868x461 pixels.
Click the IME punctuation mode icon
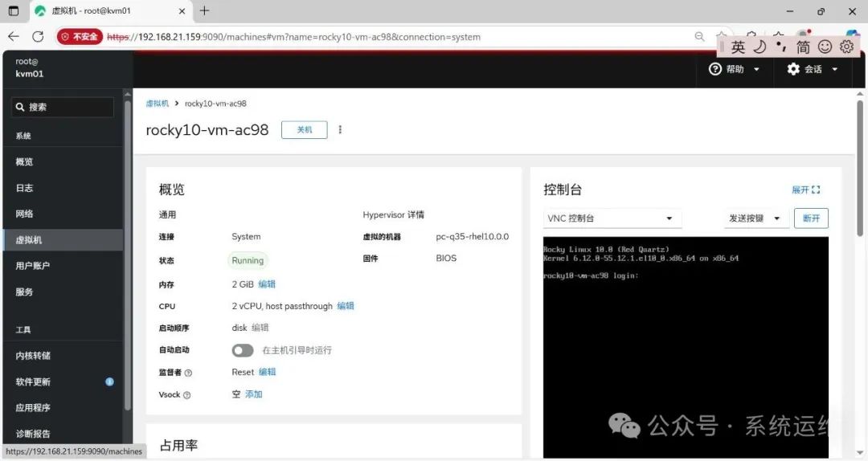[x=781, y=47]
